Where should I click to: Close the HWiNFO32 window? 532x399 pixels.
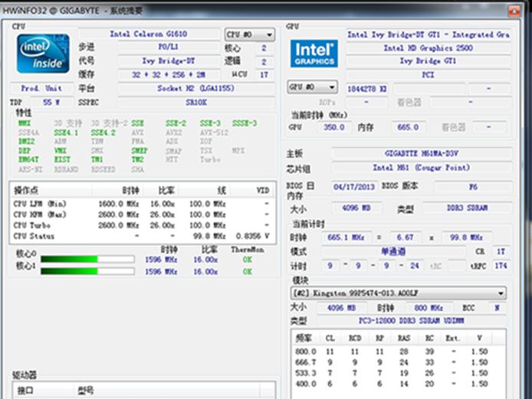pos(514,11)
